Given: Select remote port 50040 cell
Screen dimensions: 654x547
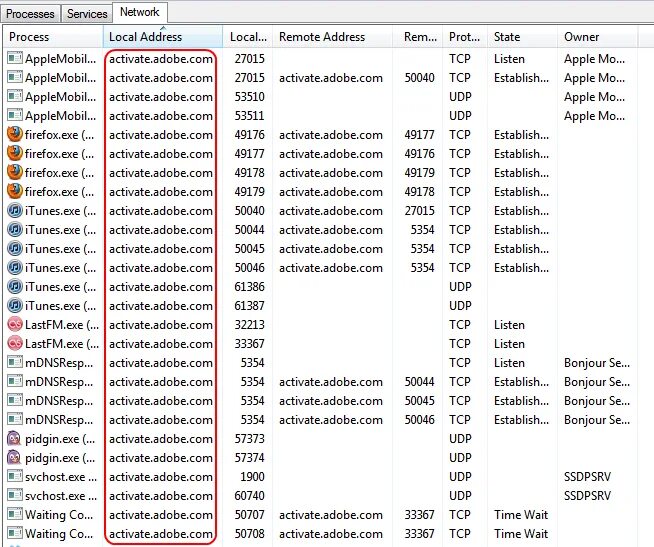Looking at the screenshot, I should (x=420, y=78).
